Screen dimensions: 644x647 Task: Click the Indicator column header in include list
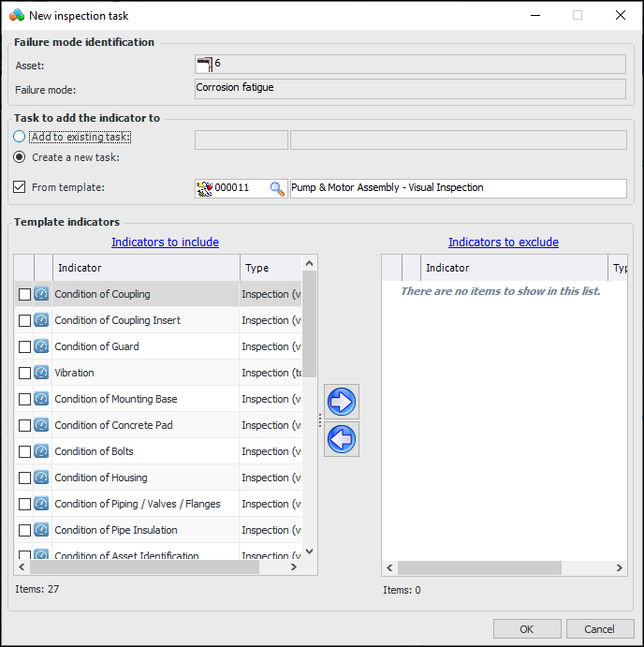pyautogui.click(x=146, y=268)
